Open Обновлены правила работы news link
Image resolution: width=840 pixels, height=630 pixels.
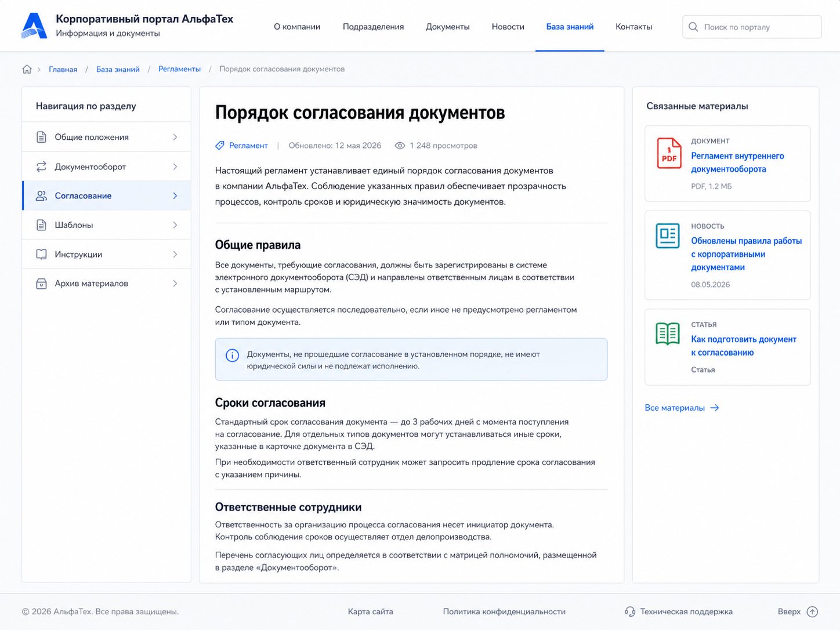click(x=747, y=254)
